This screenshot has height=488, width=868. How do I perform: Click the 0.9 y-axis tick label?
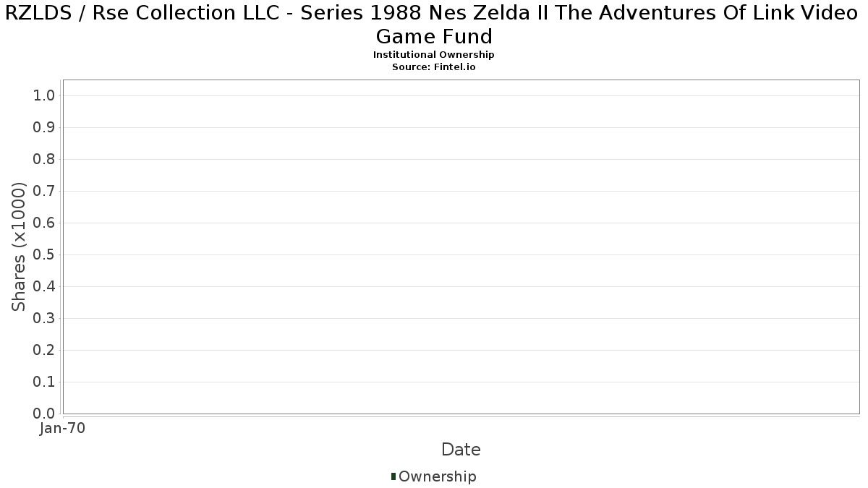[44, 128]
